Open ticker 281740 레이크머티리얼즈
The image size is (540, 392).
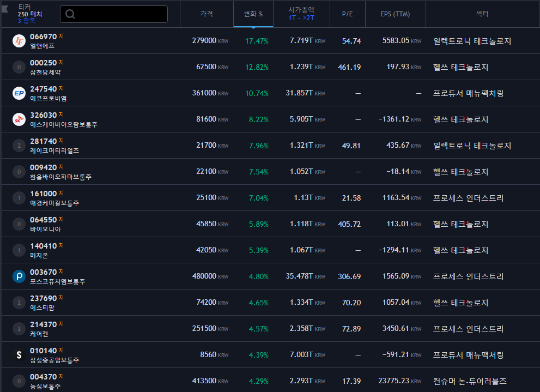tap(43, 141)
